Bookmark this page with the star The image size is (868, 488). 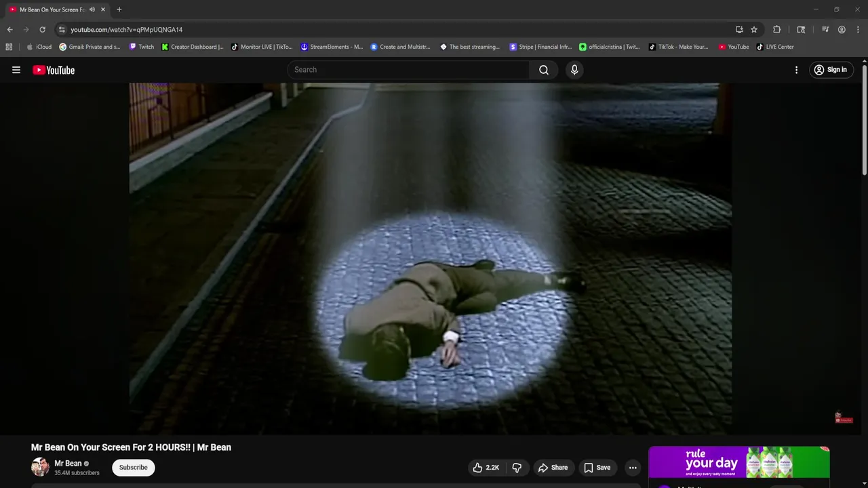point(754,30)
